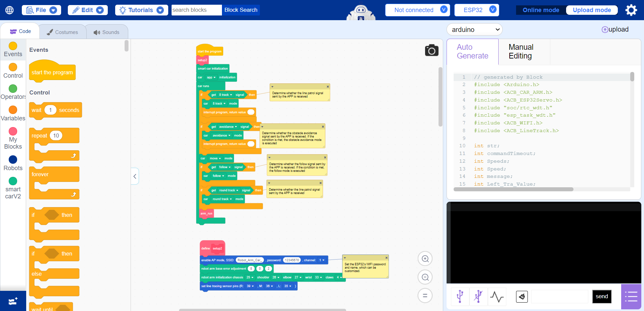This screenshot has width=644, height=311.
Task: Click the send button
Action: [601, 297]
